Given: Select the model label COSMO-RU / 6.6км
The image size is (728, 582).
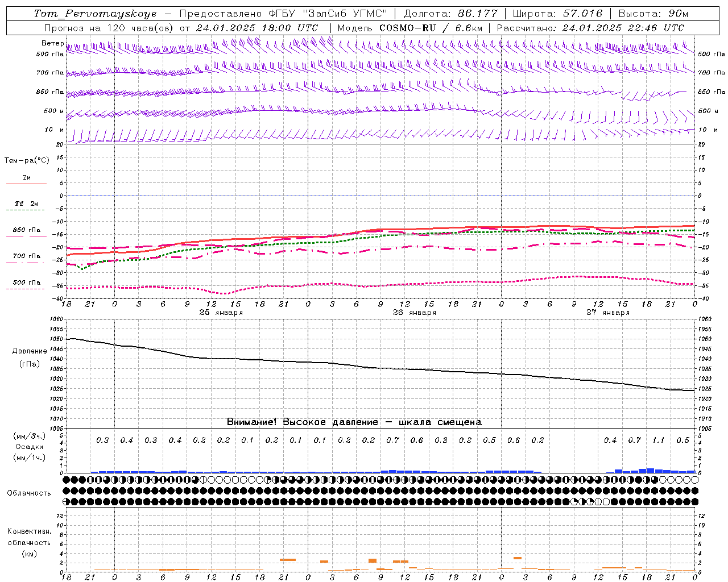Looking at the screenshot, I should click(x=431, y=28).
